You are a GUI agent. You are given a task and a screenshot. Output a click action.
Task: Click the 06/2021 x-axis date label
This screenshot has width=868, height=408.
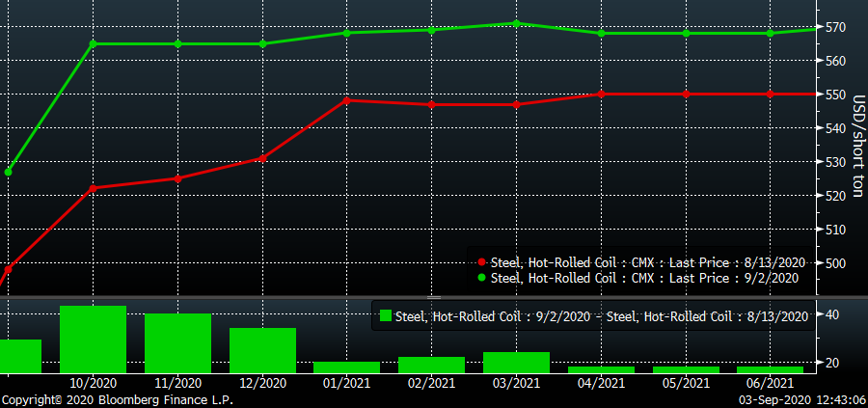pos(770,384)
